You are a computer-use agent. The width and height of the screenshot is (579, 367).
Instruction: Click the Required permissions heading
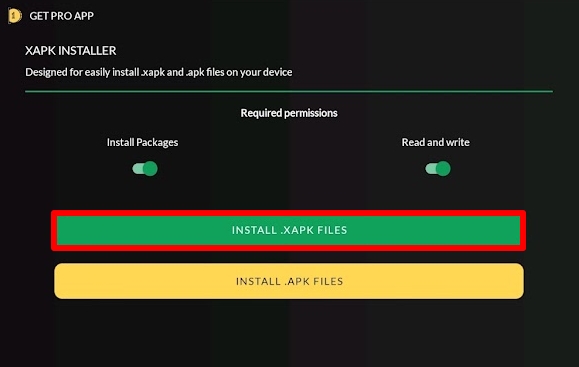click(289, 113)
